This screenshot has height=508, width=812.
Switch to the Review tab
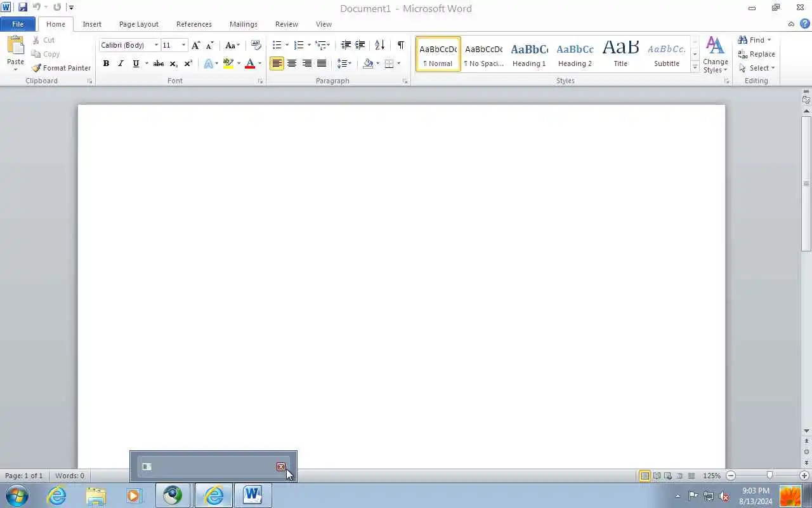click(x=287, y=24)
